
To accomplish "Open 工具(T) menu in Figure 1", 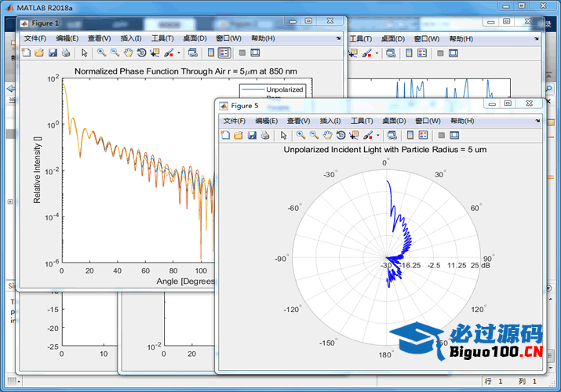I will click(x=162, y=38).
